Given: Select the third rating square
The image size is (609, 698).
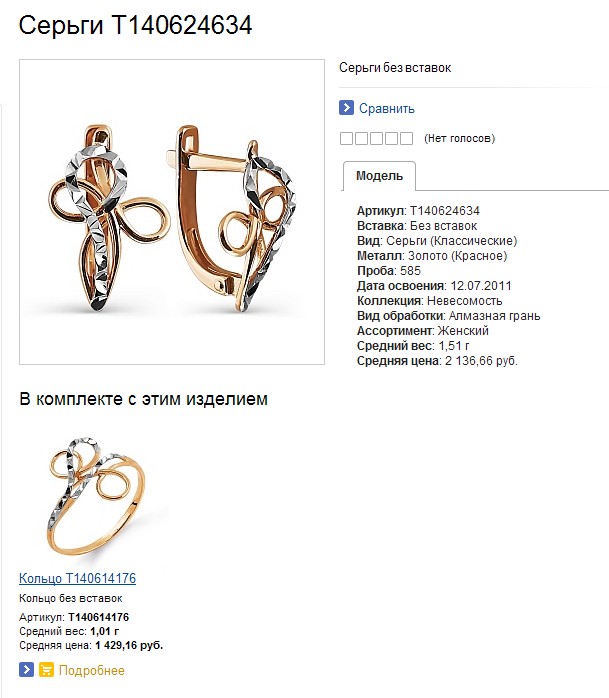Looking at the screenshot, I should click(x=376, y=138).
